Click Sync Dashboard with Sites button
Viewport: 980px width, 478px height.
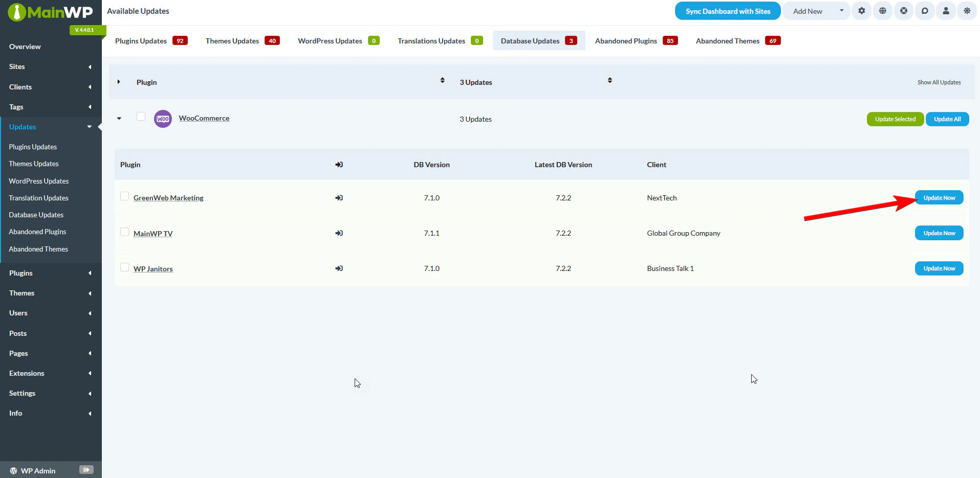pyautogui.click(x=728, y=11)
